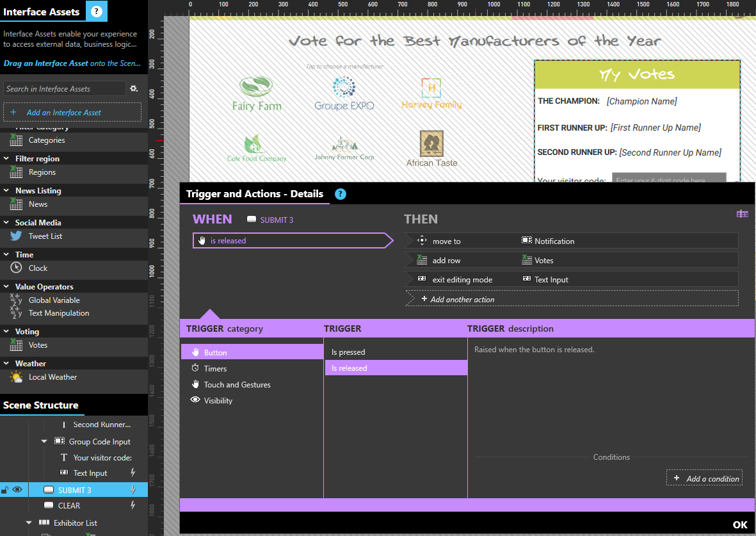Screen dimensions: 756x536
Task: Collapse the Exhibitor List tree node
Action: coord(29,523)
